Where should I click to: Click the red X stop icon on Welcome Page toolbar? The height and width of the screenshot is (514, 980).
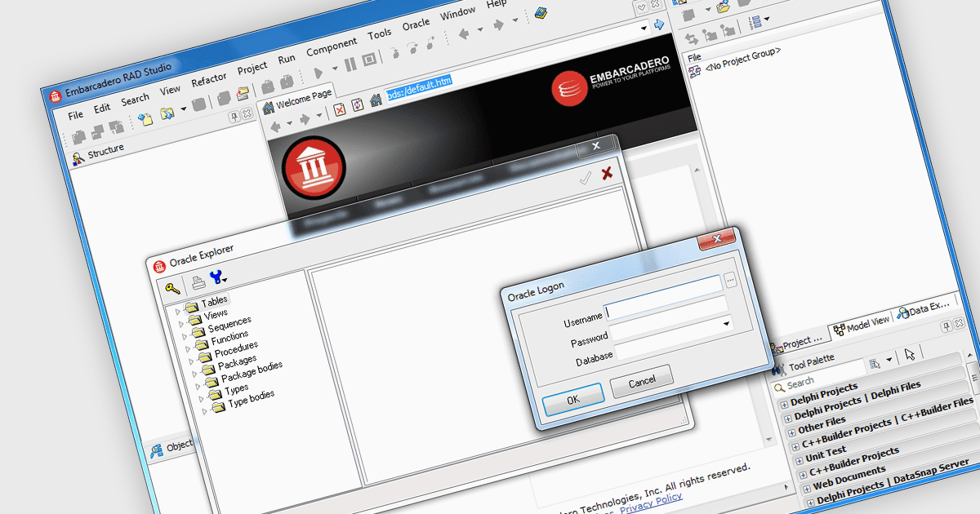coord(340,108)
